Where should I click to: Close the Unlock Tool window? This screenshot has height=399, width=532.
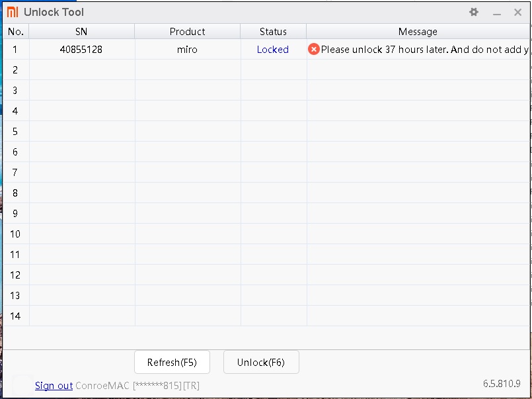(517, 13)
